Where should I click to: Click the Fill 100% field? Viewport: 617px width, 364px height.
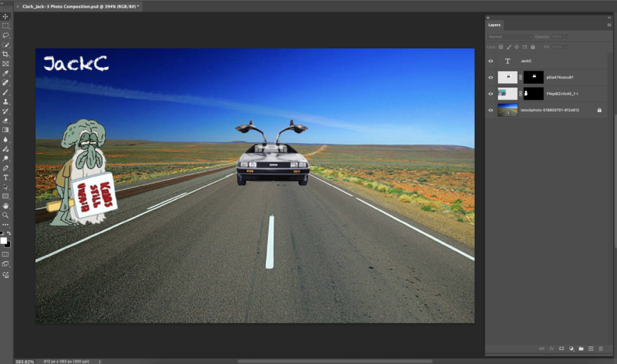pyautogui.click(x=557, y=47)
